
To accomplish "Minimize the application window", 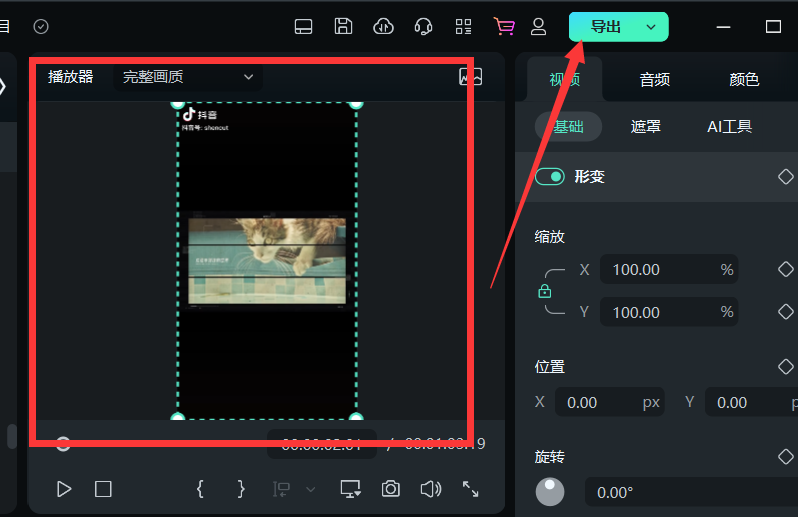I will pos(723,26).
